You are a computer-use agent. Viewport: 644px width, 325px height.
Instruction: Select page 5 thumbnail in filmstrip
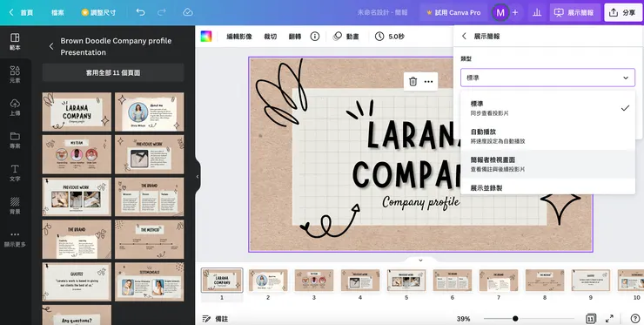coord(406,281)
